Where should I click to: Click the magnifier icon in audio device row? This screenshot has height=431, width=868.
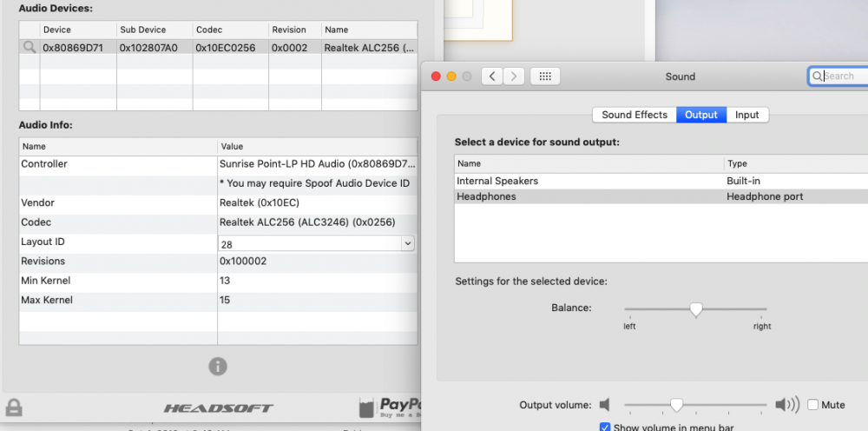coord(30,48)
